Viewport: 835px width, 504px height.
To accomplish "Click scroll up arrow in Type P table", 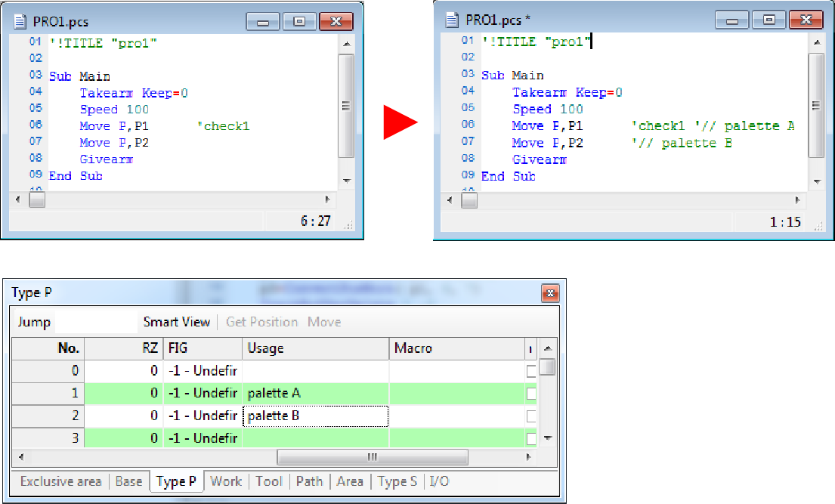I will pos(548,349).
